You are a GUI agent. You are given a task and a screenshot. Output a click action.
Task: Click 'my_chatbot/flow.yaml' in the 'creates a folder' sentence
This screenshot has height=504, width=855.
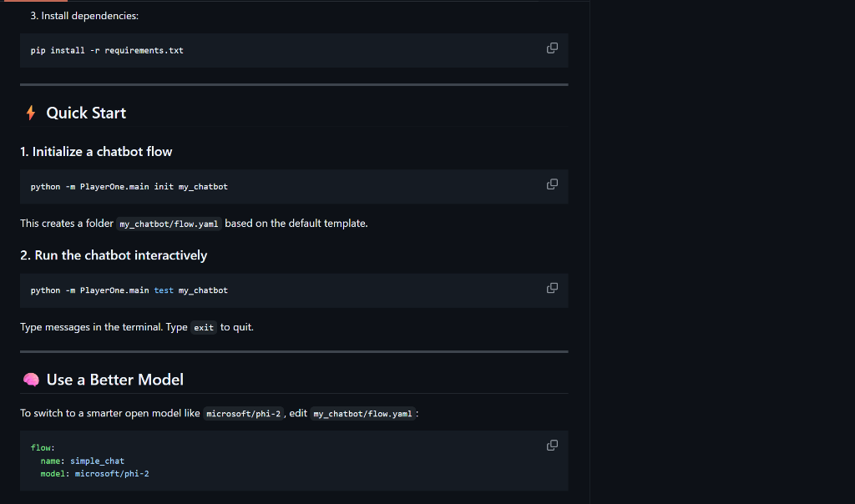point(169,224)
